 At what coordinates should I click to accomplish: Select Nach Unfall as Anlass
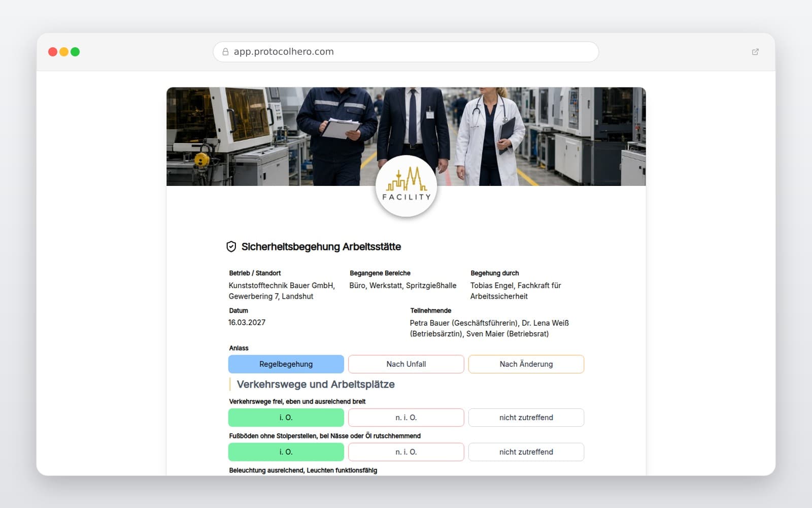coord(406,364)
